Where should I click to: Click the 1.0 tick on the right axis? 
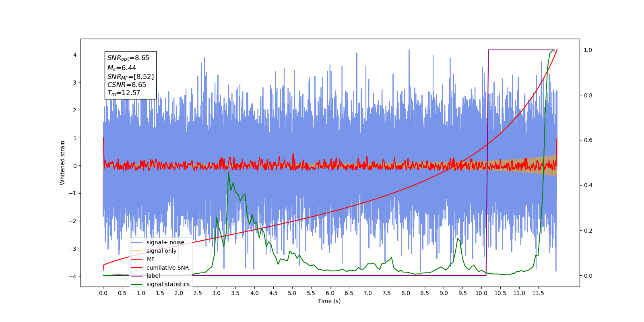(588, 50)
